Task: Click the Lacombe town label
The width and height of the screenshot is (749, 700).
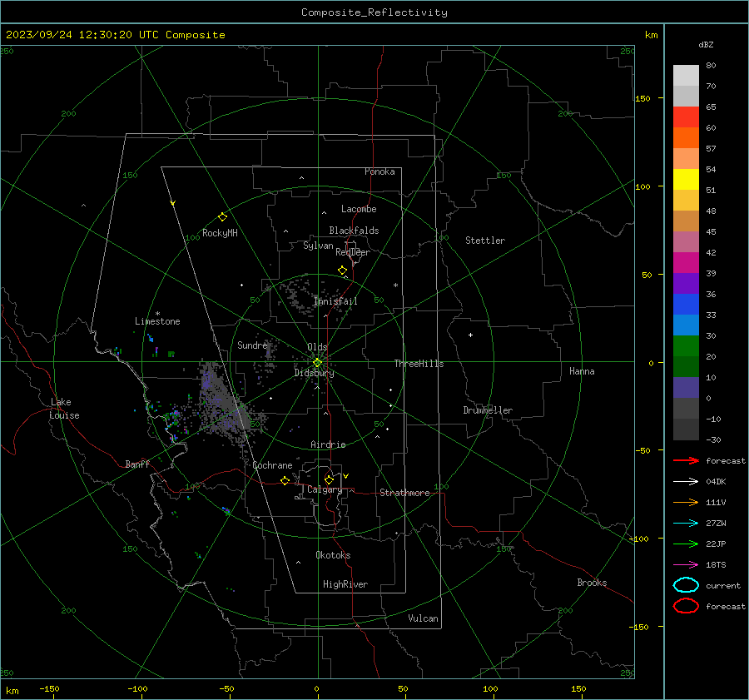Action: [359, 209]
